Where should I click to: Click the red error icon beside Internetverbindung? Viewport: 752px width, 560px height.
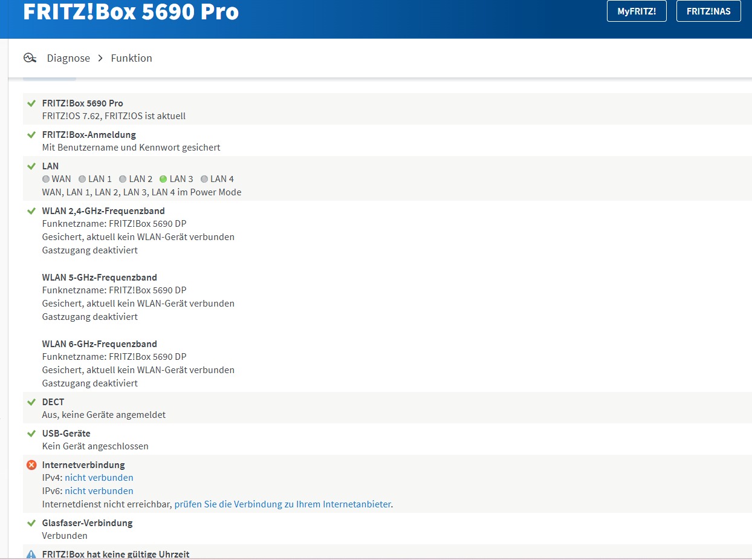pos(31,465)
